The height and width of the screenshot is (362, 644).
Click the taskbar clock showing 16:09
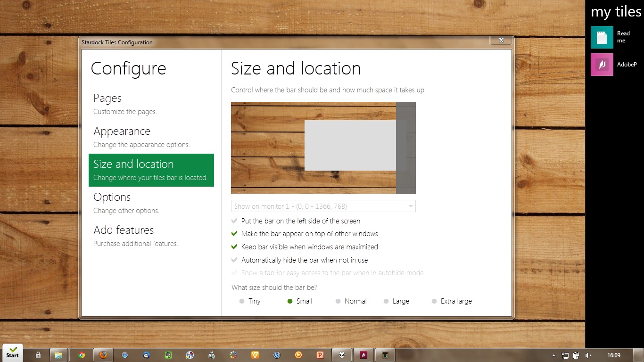613,355
